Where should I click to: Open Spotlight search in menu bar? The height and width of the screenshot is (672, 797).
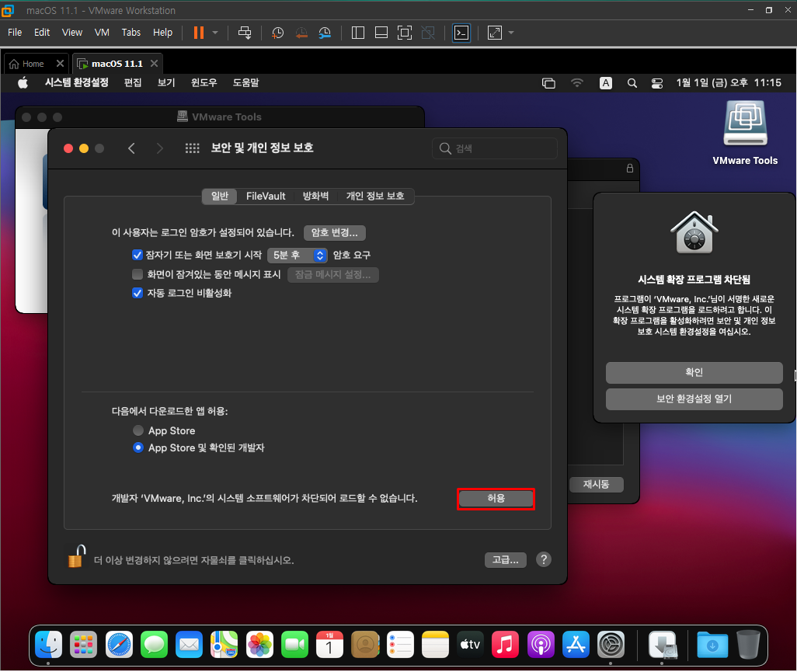[x=632, y=83]
